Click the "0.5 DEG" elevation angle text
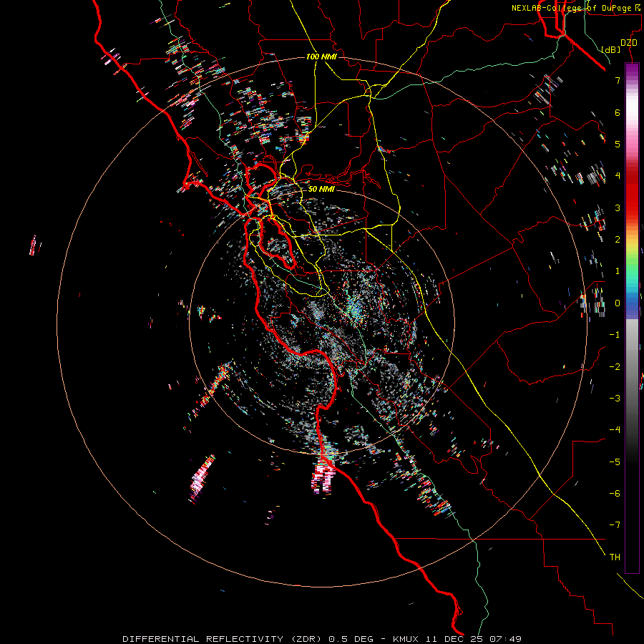Image resolution: width=644 pixels, height=644 pixels. [x=351, y=639]
